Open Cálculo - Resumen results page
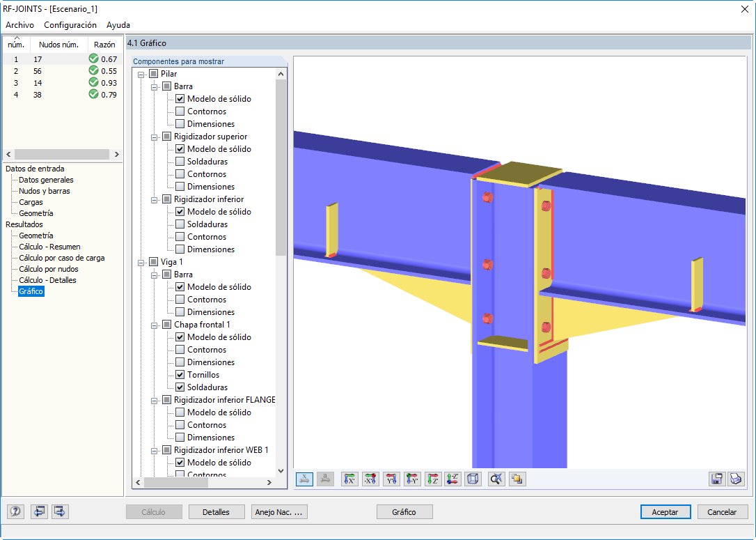Image resolution: width=756 pixels, height=540 pixels. tap(49, 247)
